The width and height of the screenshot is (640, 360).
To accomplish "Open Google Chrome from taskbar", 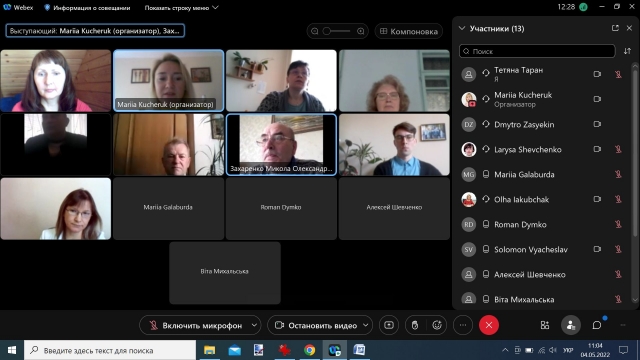I will click(x=309, y=350).
